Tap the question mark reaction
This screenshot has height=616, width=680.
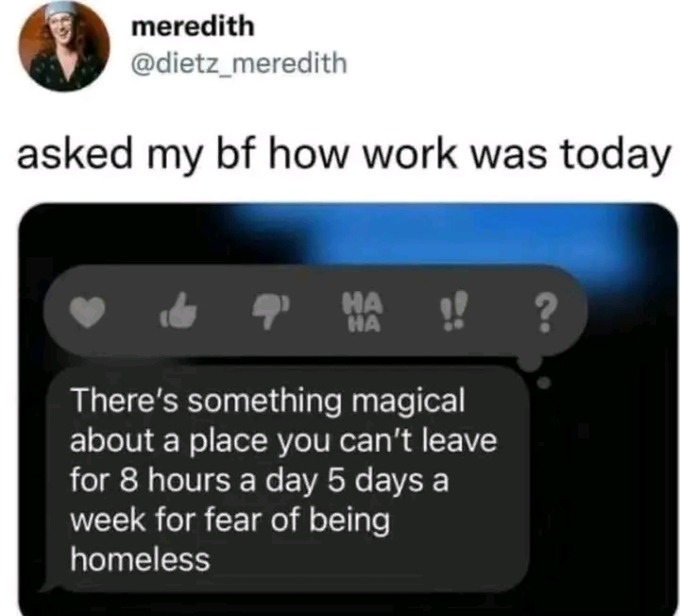[x=546, y=313]
